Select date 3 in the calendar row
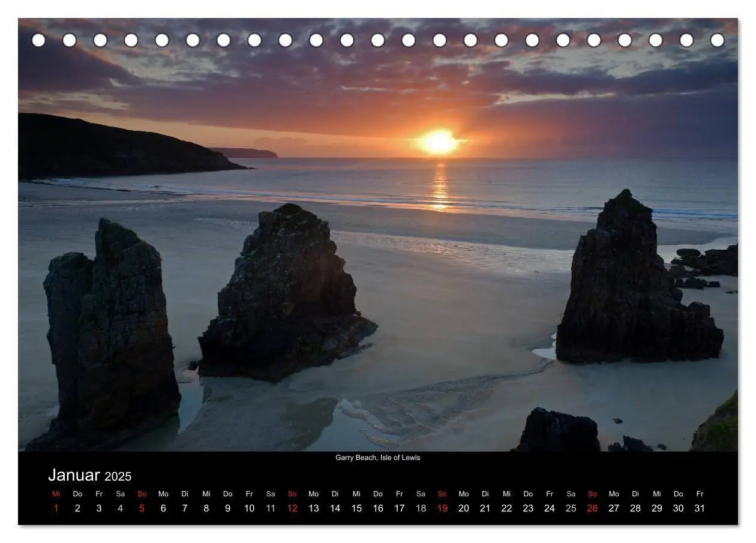Screen dimensions: 756x543 [x=99, y=508]
